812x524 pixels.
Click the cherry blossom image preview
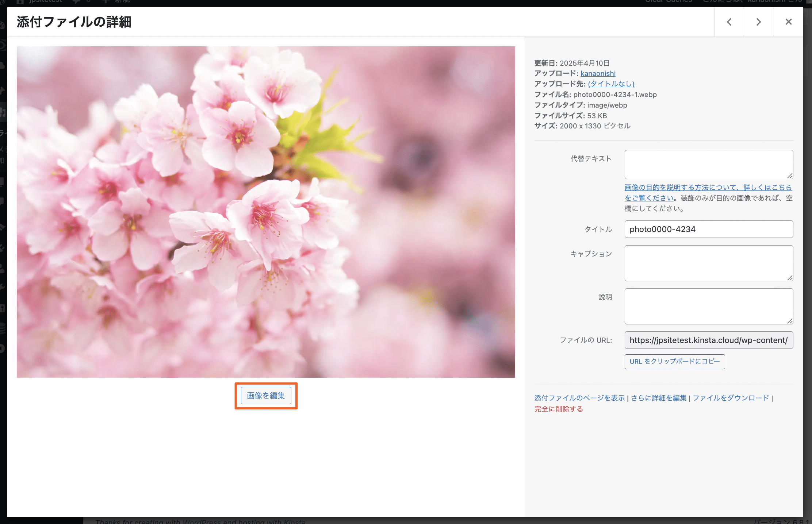click(x=266, y=212)
